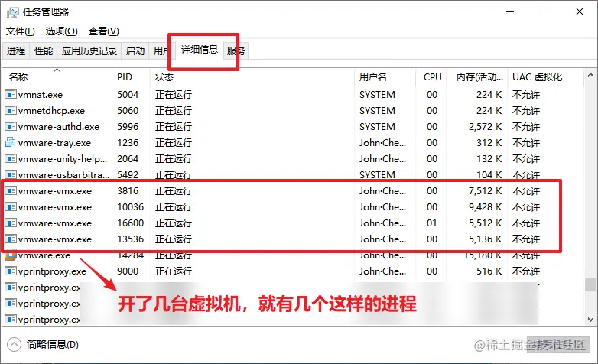Click PID value 5060
The height and width of the screenshot is (364, 598).
tap(128, 111)
